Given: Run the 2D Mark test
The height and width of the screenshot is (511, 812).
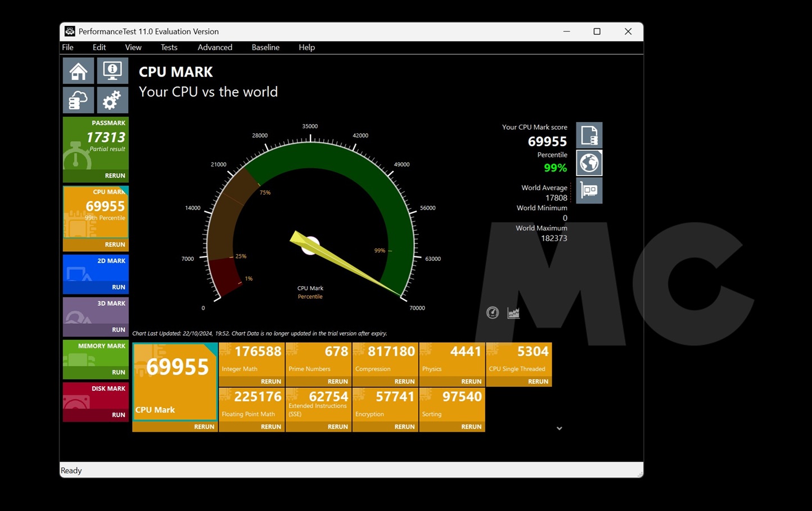Looking at the screenshot, I should [118, 287].
